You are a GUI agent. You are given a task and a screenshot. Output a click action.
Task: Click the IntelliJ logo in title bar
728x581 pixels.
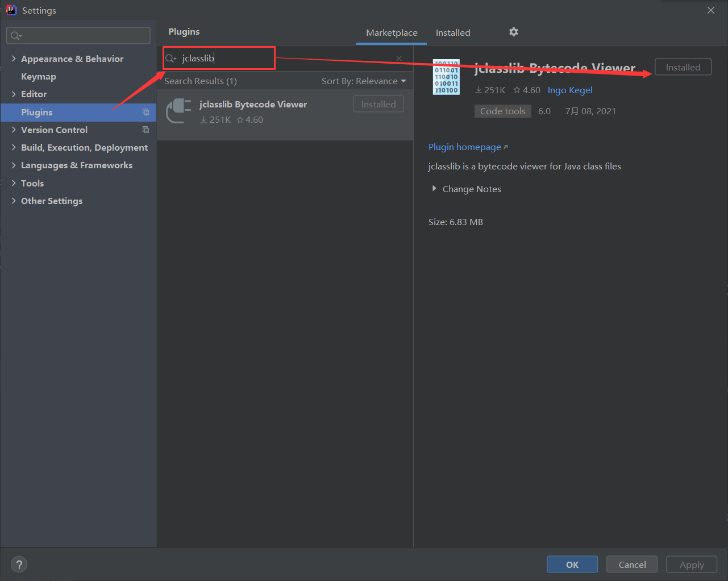coord(11,10)
